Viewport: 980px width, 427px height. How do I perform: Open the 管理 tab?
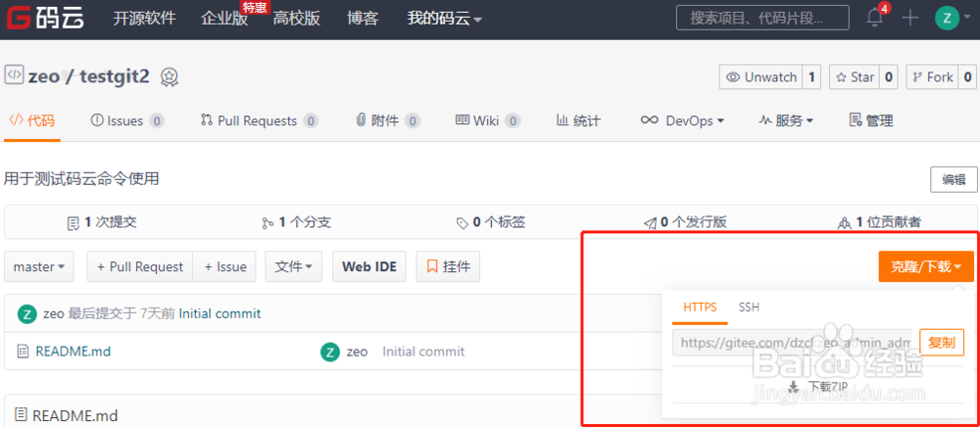click(x=871, y=120)
